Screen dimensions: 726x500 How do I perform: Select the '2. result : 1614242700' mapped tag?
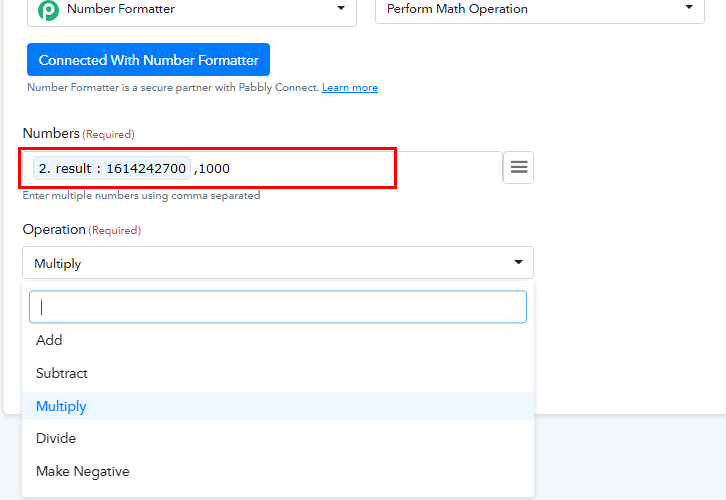[x=112, y=168]
